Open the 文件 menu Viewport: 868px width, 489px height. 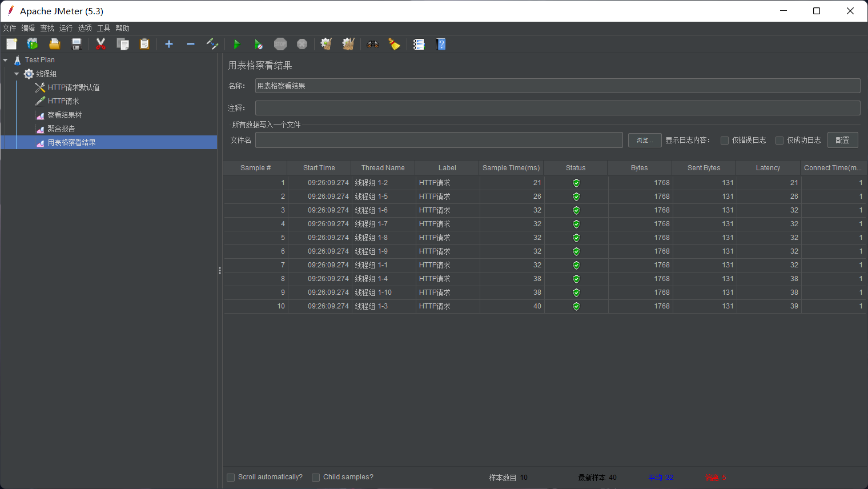[10, 27]
